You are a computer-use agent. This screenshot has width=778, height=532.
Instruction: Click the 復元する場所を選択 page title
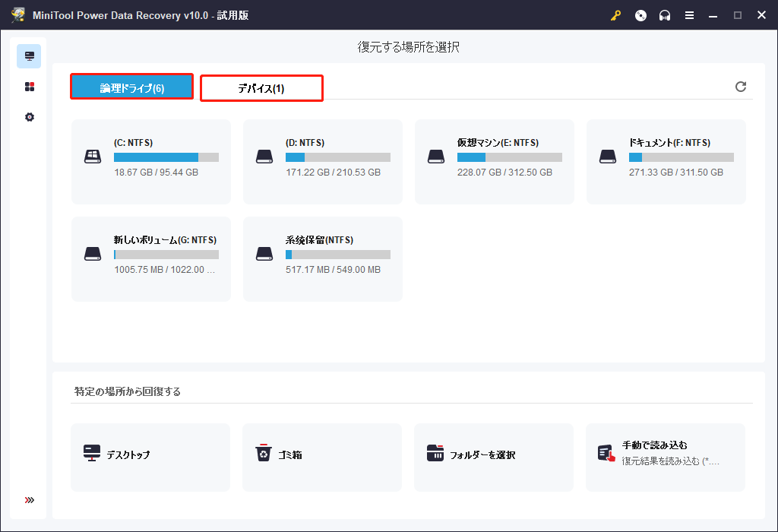tap(408, 47)
